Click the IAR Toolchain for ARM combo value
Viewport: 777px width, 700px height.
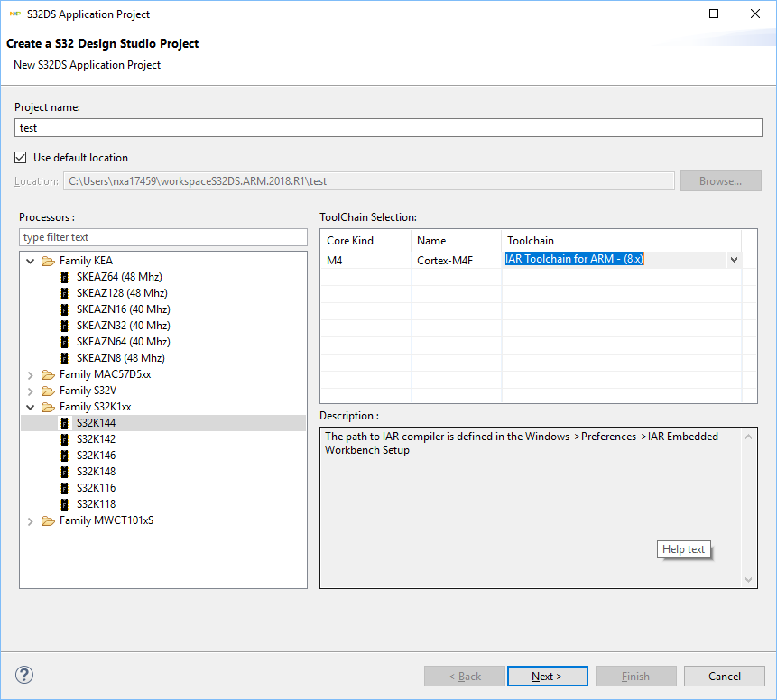574,259
